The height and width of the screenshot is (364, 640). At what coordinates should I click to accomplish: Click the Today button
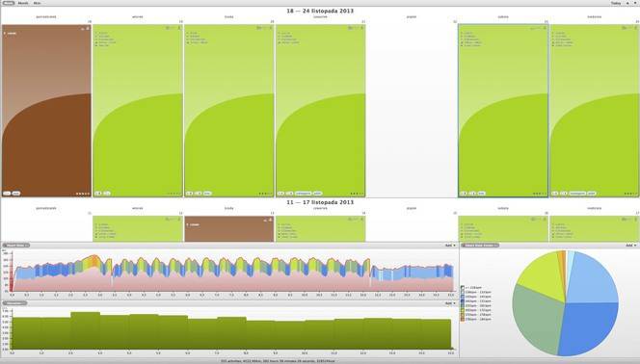616,3
